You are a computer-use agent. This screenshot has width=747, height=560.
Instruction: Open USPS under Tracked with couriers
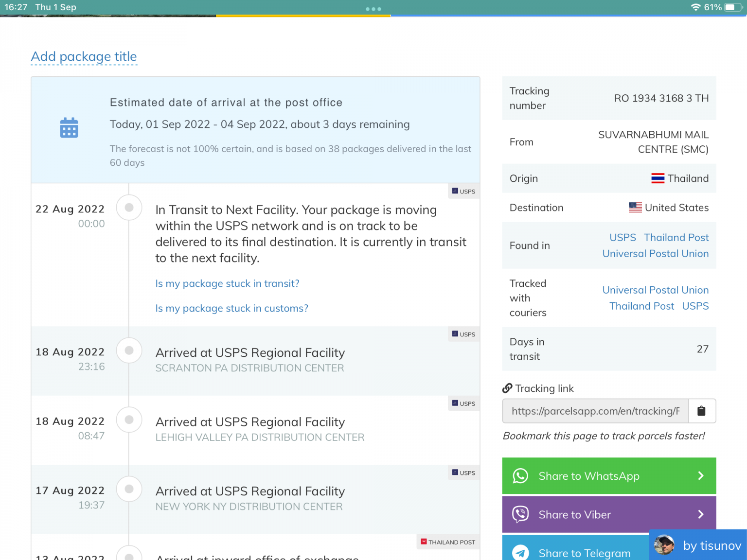tap(695, 306)
